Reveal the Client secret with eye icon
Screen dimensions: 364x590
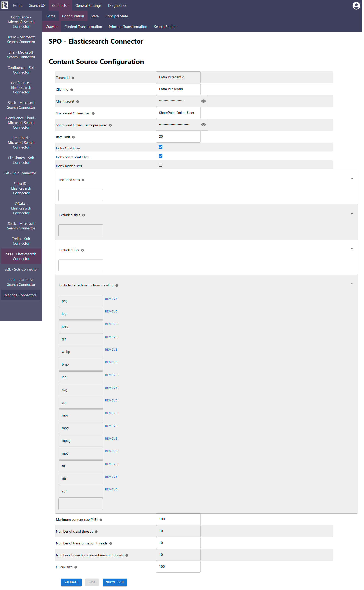[x=203, y=101]
